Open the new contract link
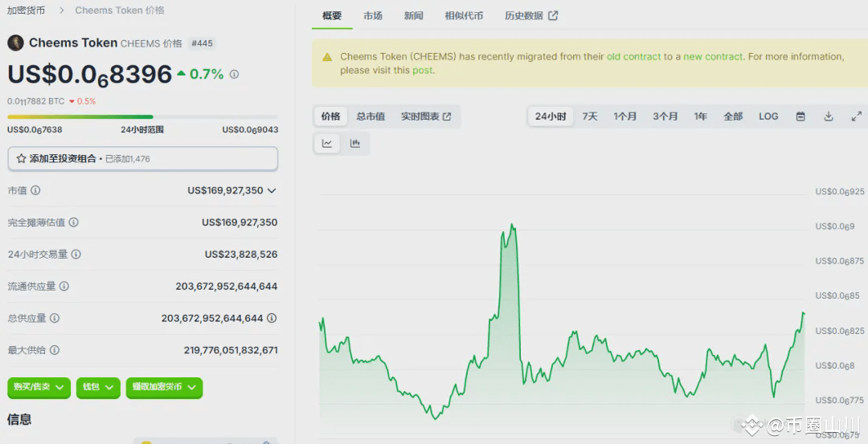This screenshot has width=868, height=444. (713, 56)
